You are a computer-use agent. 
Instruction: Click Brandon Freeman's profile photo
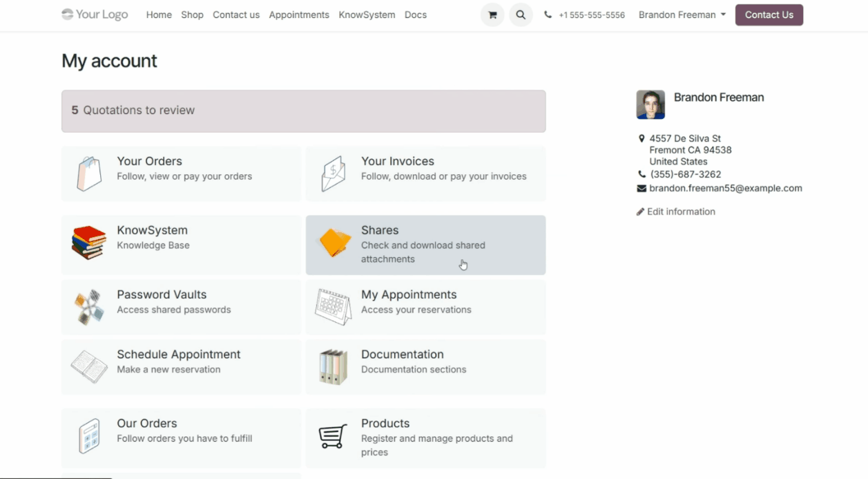click(x=650, y=104)
